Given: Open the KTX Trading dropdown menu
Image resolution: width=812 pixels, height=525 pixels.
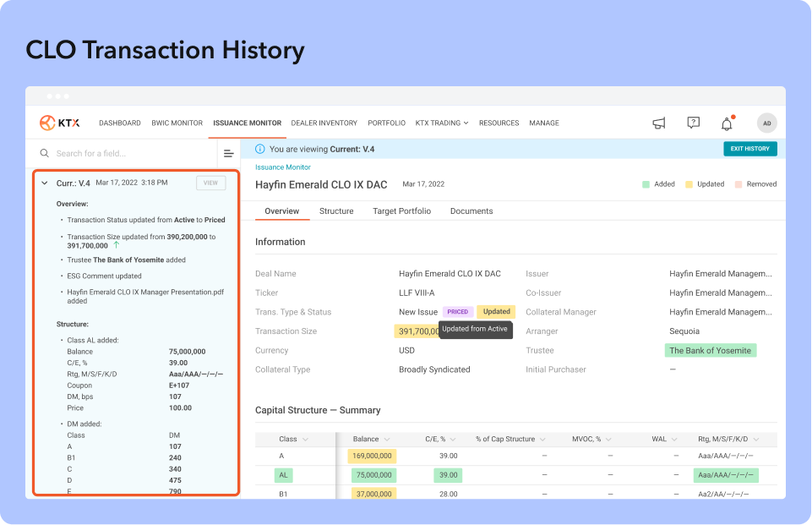Looking at the screenshot, I should 441,123.
